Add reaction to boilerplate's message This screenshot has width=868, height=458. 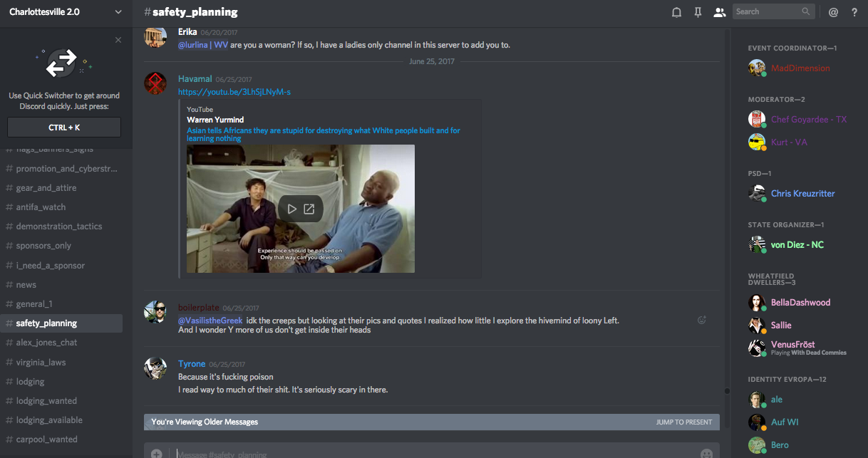pyautogui.click(x=701, y=321)
